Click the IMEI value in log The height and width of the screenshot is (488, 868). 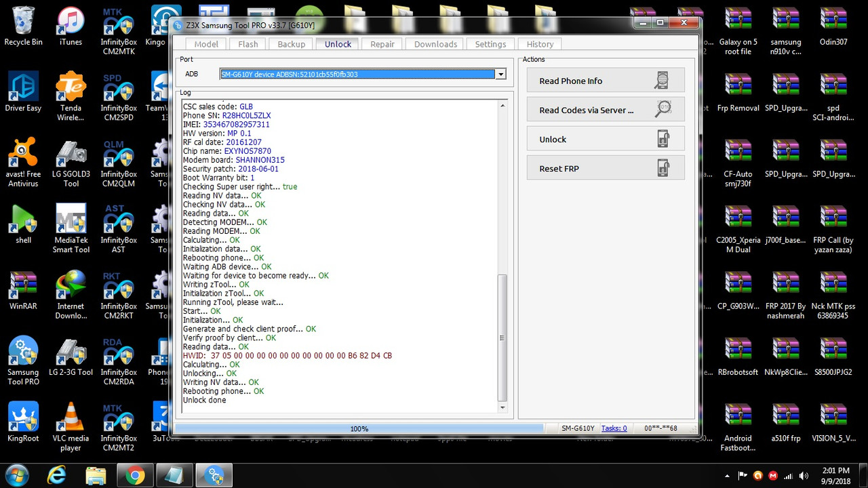click(x=236, y=125)
